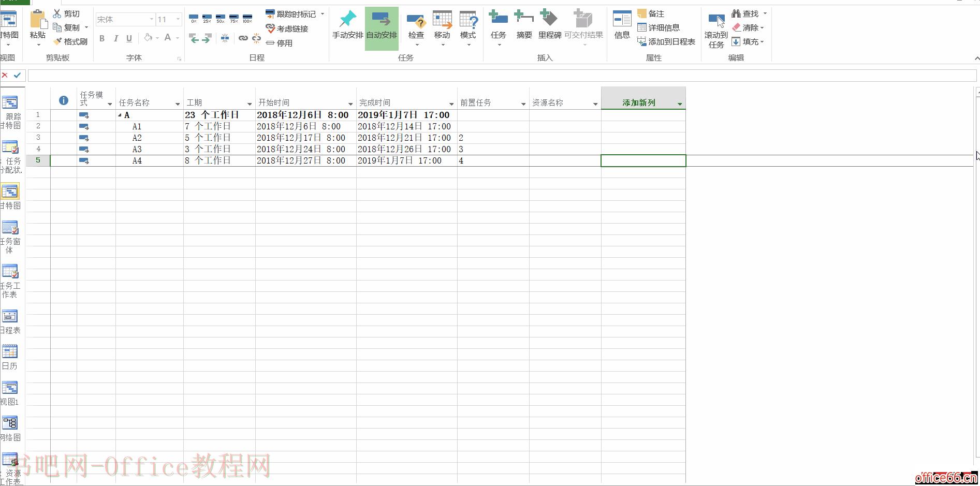The width and height of the screenshot is (980, 486).
Task: Toggle underline formatting
Action: (x=129, y=38)
